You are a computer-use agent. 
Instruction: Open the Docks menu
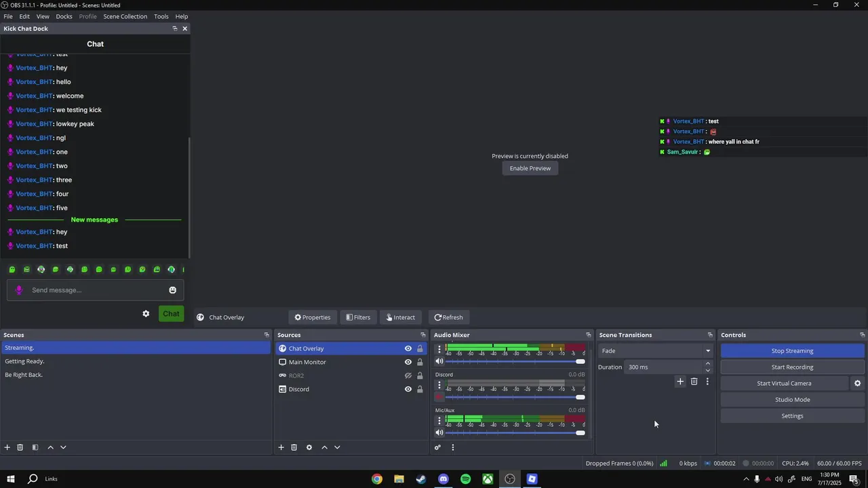pos(64,16)
